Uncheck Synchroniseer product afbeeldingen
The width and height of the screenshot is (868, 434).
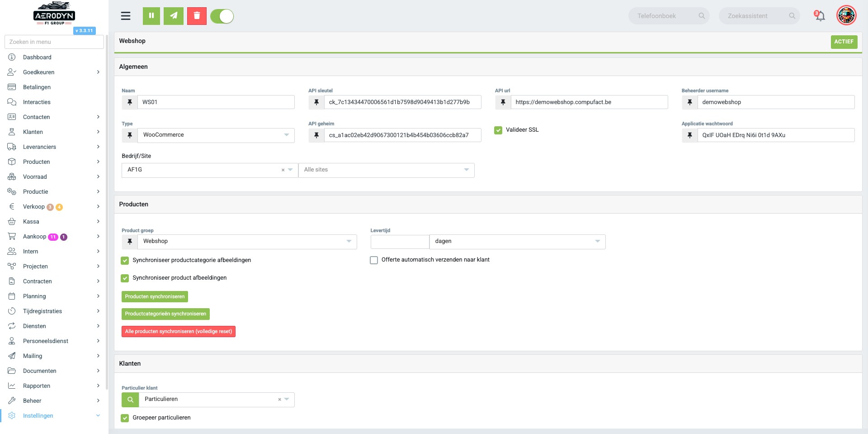point(125,278)
